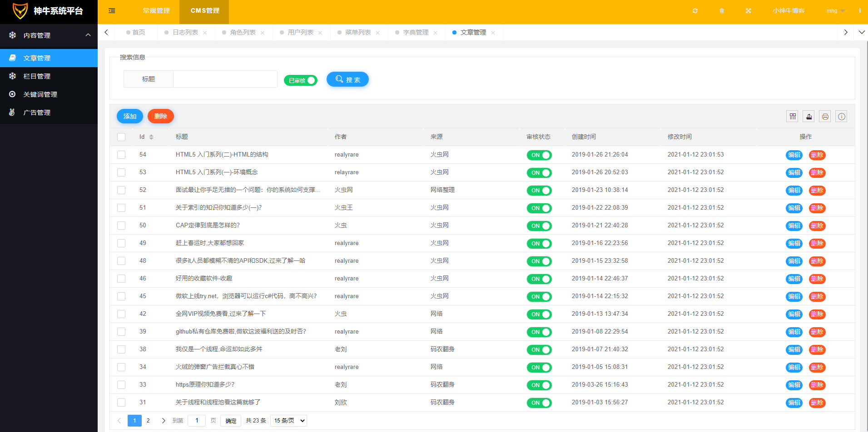Click into the 标题 search input
Image resolution: width=868 pixels, height=432 pixels.
pos(225,79)
